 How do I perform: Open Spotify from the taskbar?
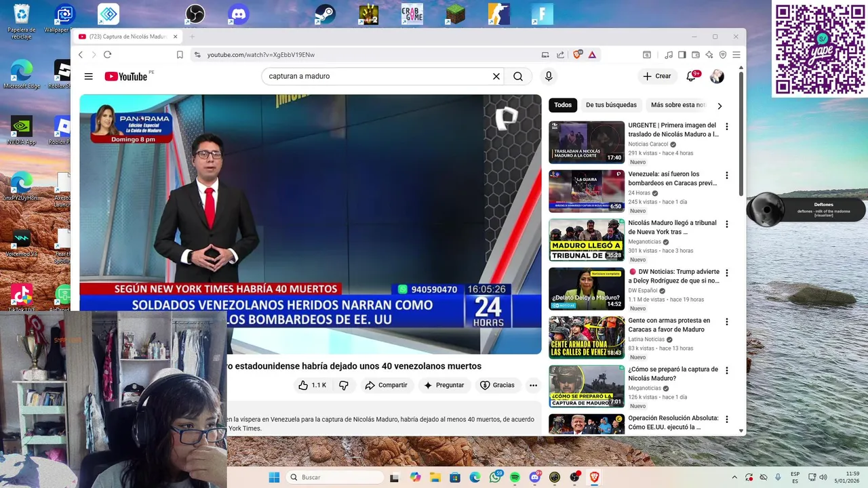[x=515, y=477]
